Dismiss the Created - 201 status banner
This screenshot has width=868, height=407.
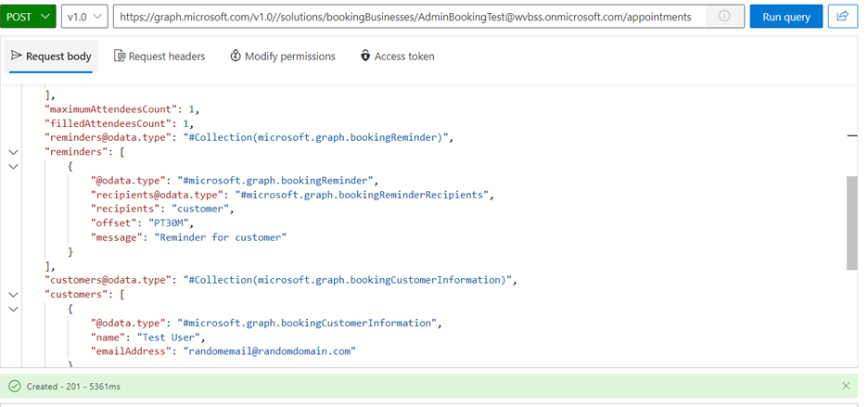tap(846, 386)
